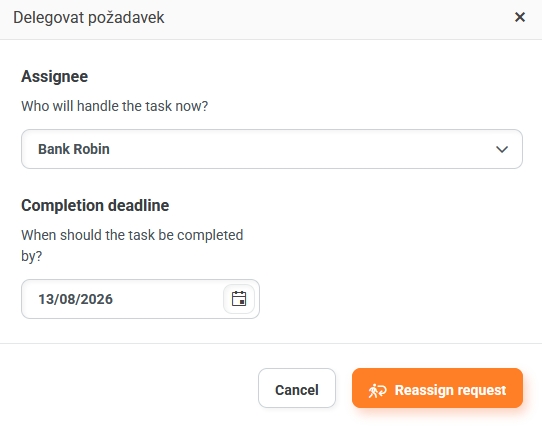Click the word "Robin" in the assignee field
Screen dimensions: 542x428
click(x=92, y=149)
